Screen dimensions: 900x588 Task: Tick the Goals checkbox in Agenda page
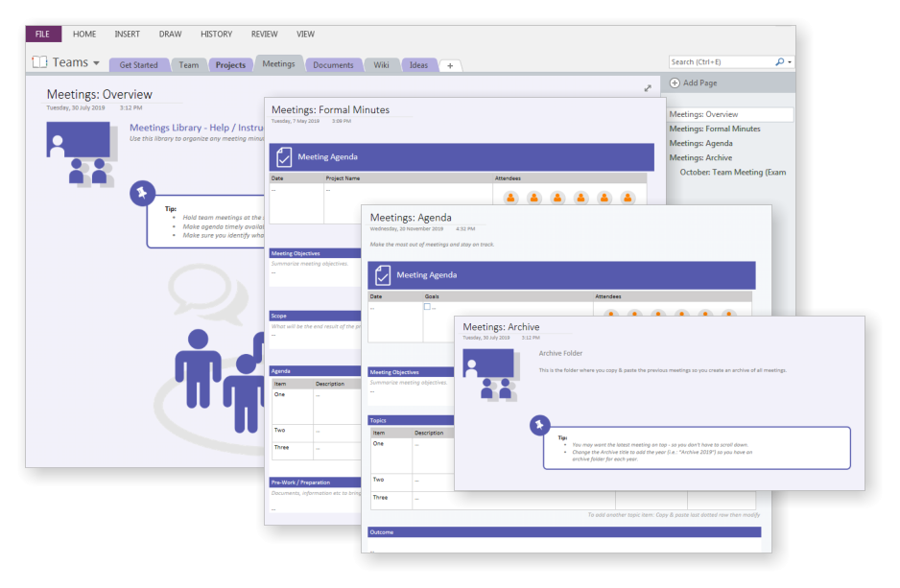click(x=427, y=307)
